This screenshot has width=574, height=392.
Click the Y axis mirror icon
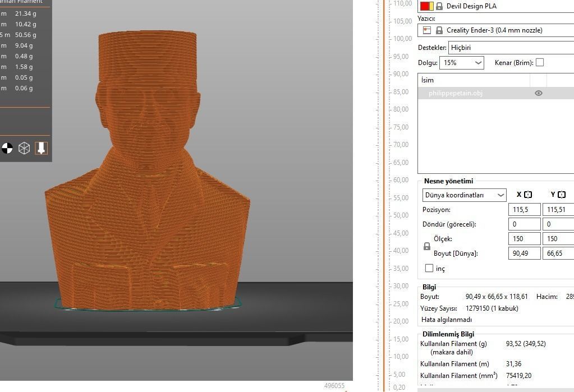562,195
